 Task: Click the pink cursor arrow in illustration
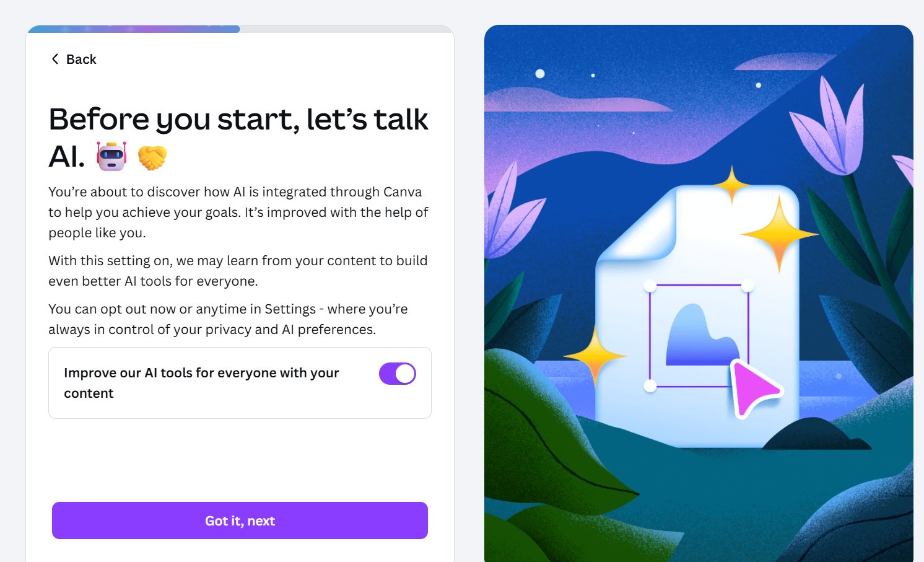point(755,387)
